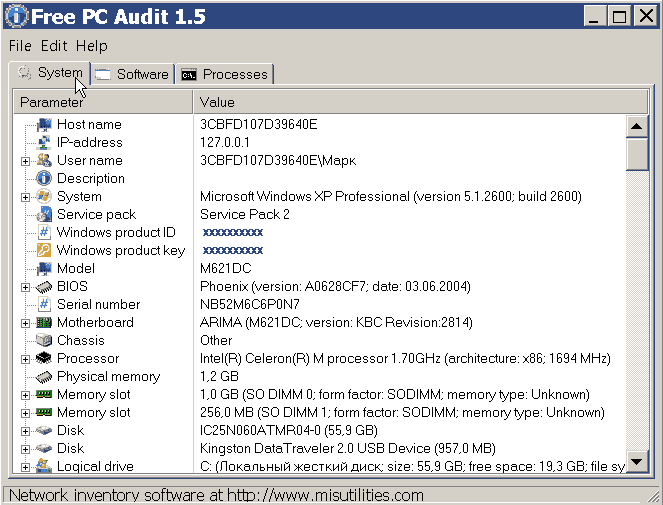Click the System Windows logo icon

coord(44,196)
